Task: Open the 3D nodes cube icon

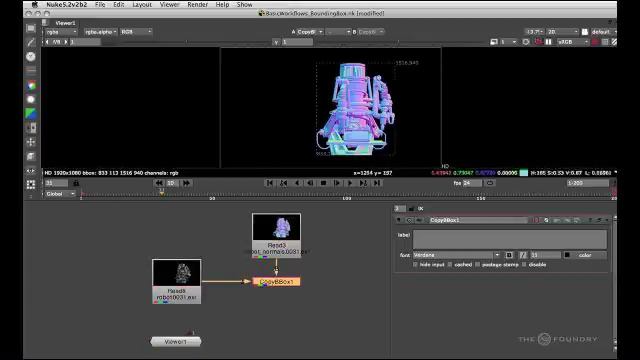Action: pyautogui.click(x=31, y=156)
